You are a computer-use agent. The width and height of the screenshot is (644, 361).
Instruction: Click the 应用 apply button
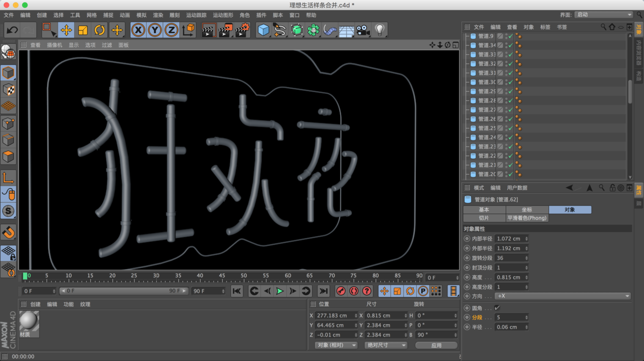[x=436, y=345]
